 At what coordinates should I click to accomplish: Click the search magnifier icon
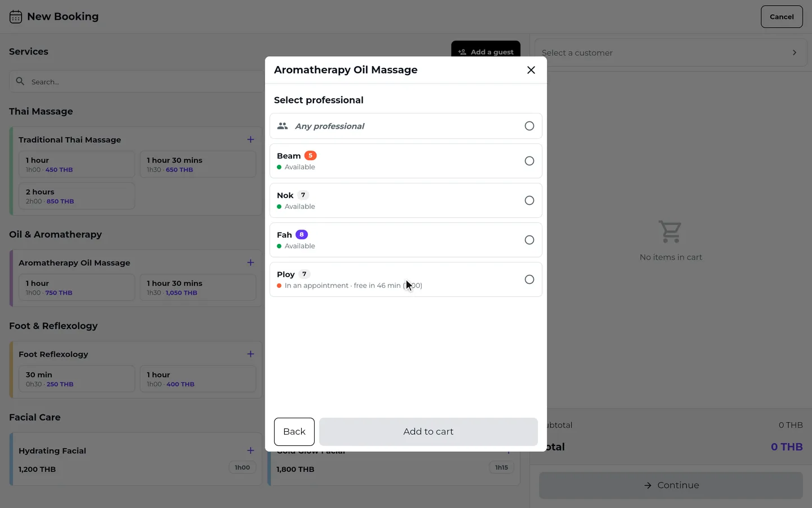pos(20,81)
